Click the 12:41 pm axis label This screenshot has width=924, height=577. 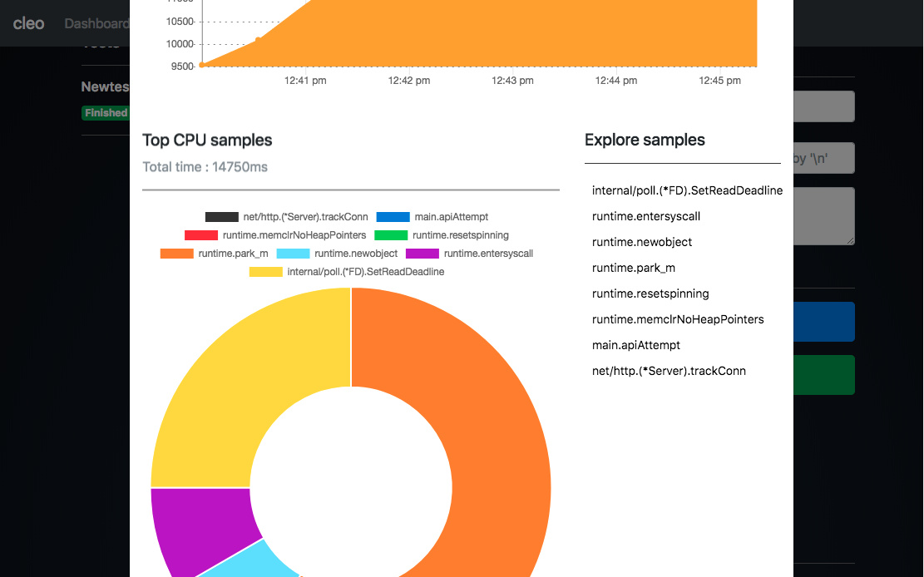(x=305, y=81)
